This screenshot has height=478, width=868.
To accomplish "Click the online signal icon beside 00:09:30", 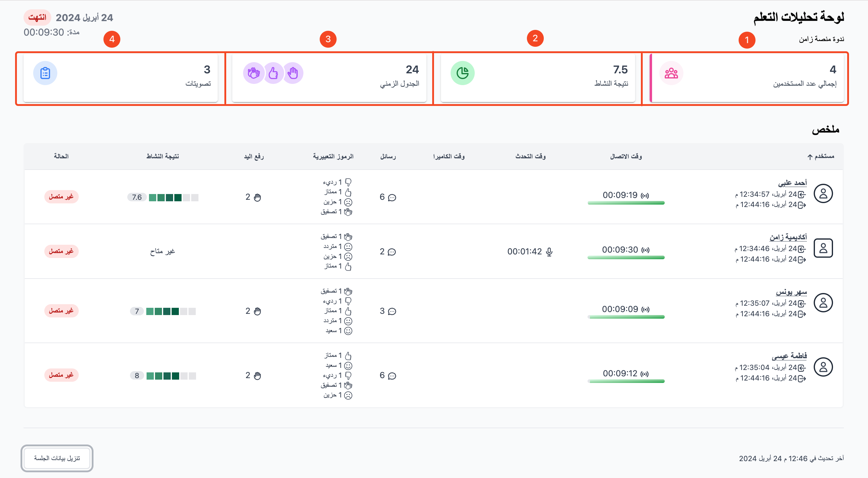I will (x=645, y=250).
